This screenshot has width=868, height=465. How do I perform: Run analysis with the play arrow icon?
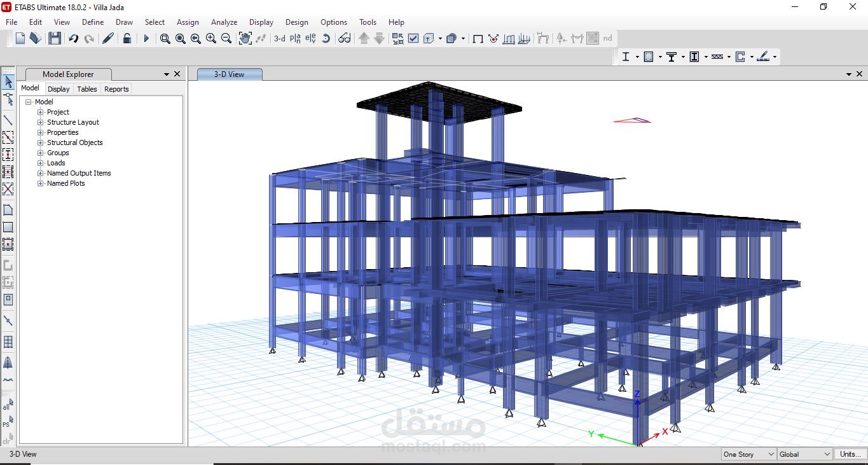click(x=146, y=39)
